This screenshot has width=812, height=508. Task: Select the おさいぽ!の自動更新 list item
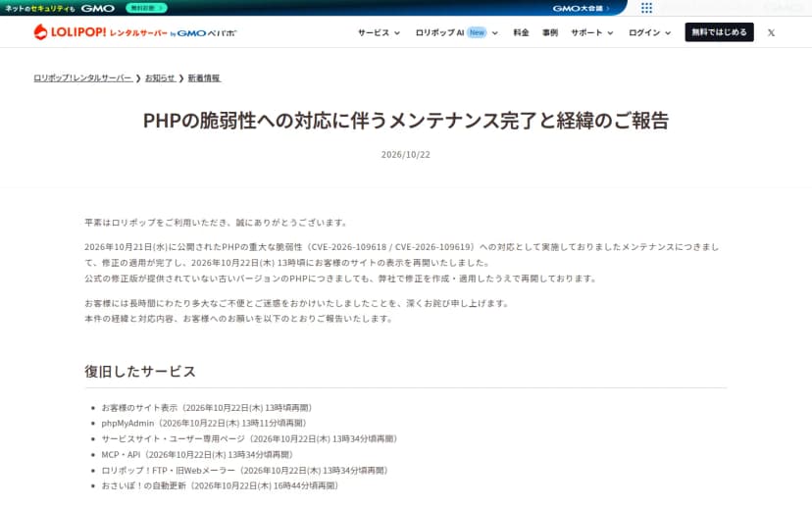(x=220, y=485)
